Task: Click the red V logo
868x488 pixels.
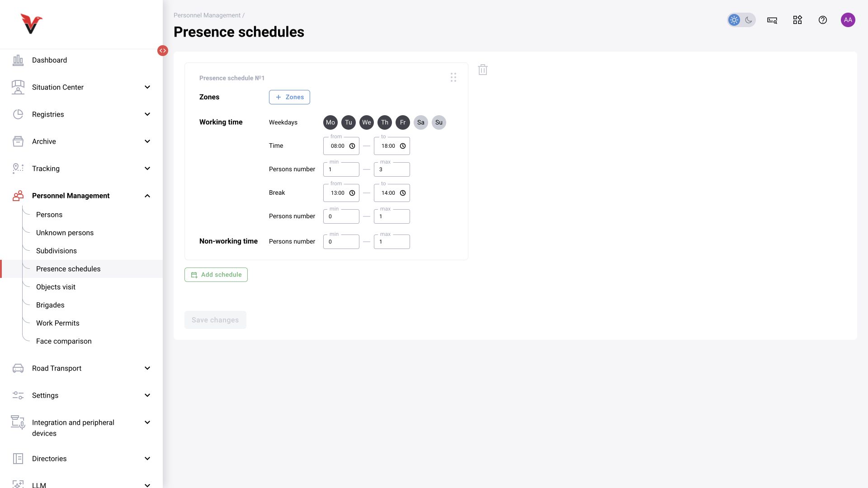Action: [x=31, y=24]
